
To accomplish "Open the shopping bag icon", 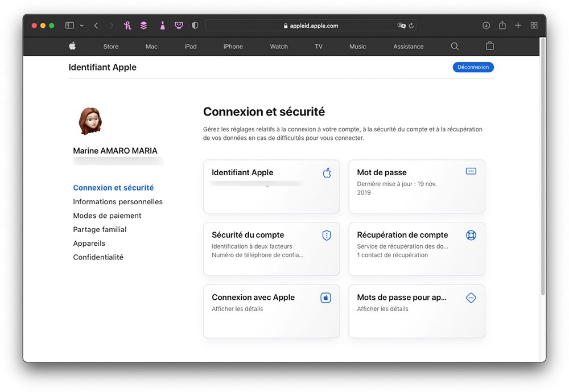I will (489, 46).
